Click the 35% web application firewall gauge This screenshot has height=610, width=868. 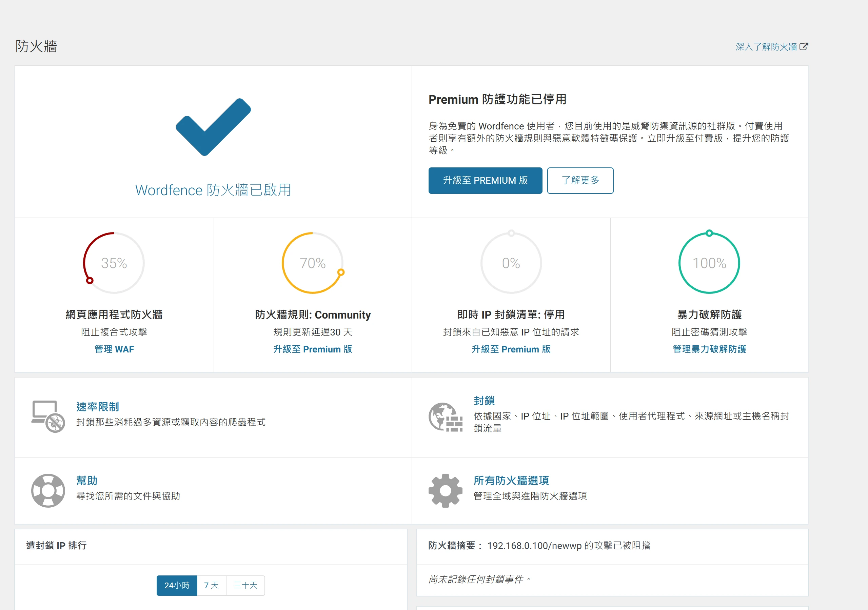click(114, 263)
